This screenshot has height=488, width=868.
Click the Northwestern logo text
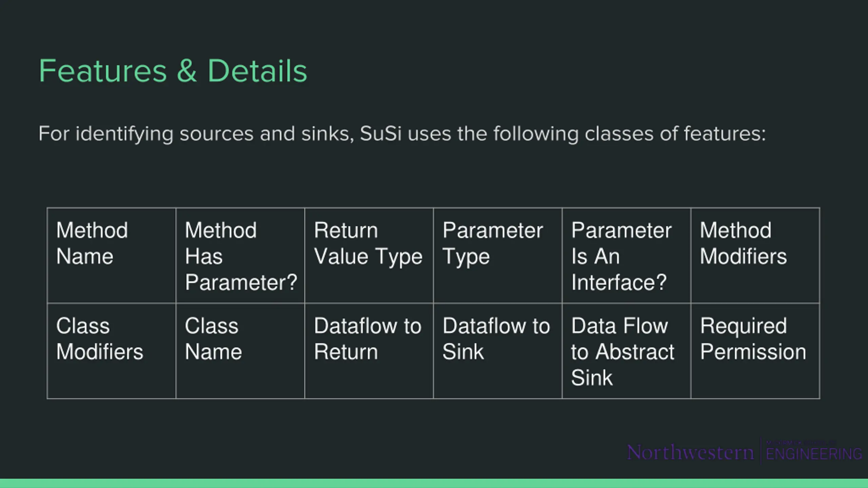pyautogui.click(x=690, y=452)
